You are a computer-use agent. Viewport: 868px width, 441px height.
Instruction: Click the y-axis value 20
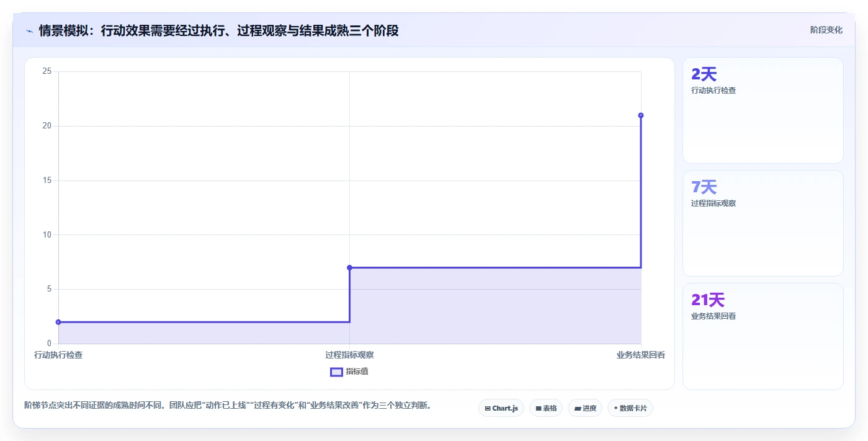click(47, 126)
